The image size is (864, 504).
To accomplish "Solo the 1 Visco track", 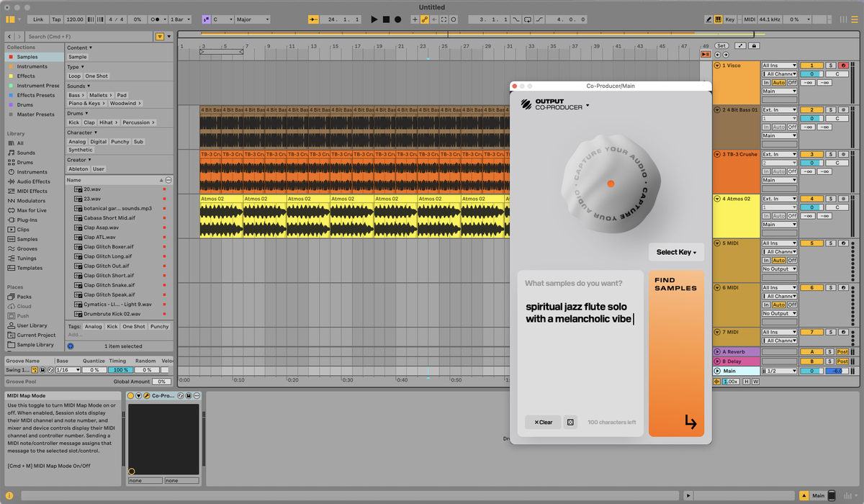I will coord(830,66).
